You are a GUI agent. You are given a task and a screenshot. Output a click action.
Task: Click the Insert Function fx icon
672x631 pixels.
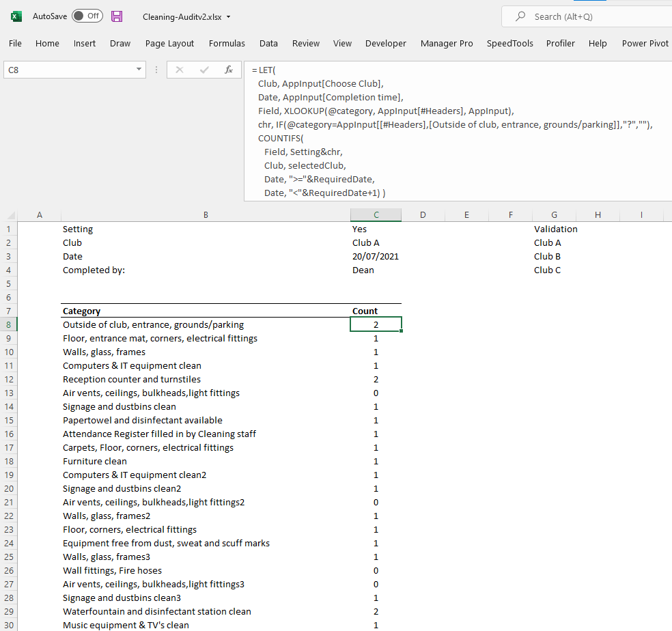(x=229, y=70)
